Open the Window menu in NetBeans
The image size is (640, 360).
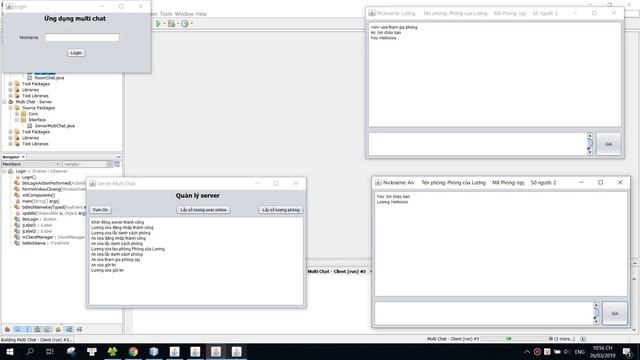pos(184,14)
